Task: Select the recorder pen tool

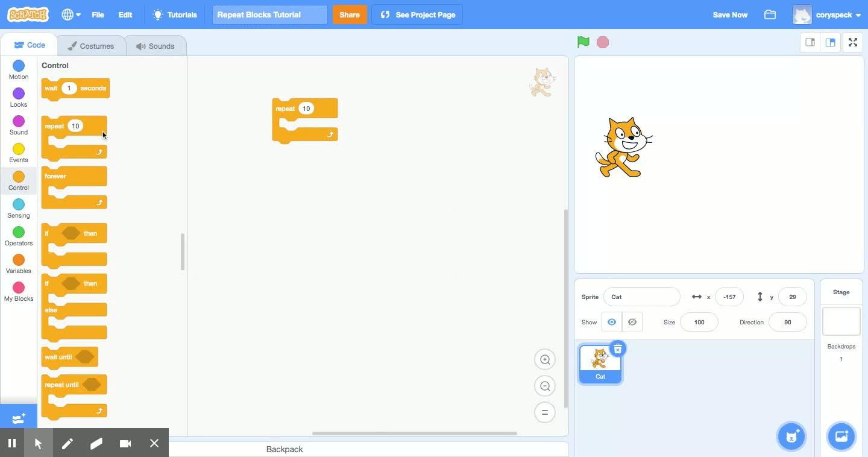Action: [x=68, y=444]
